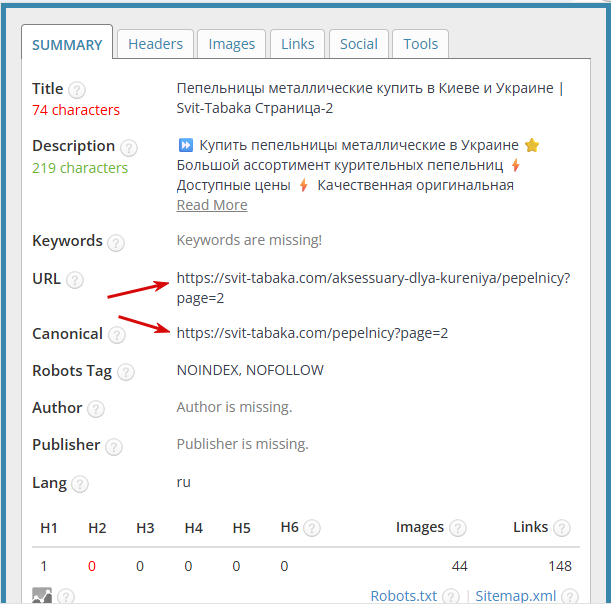This screenshot has height=604, width=611.
Task: Click 'Author is missing.' text
Action: (x=234, y=407)
